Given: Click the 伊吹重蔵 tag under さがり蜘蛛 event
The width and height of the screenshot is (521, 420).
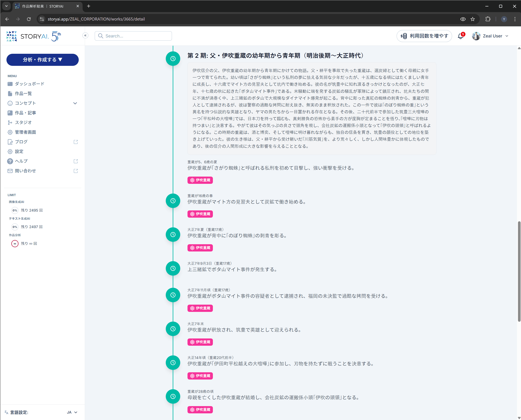Looking at the screenshot, I should (x=200, y=180).
